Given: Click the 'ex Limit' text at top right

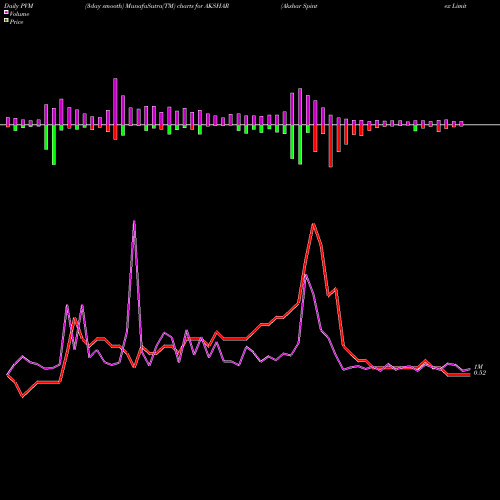Looking at the screenshot, I should pos(455,6).
